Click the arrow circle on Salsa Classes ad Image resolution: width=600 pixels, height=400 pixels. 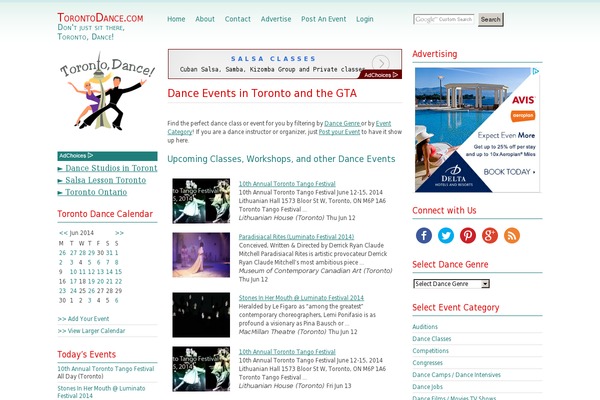pos(381,63)
